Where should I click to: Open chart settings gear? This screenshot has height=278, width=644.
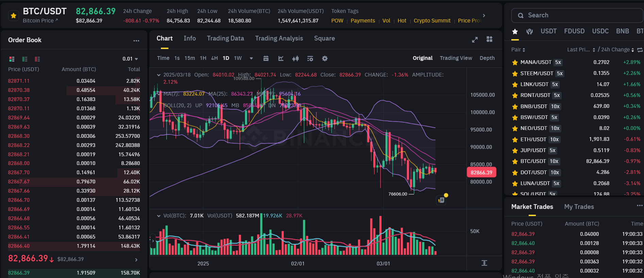click(325, 59)
